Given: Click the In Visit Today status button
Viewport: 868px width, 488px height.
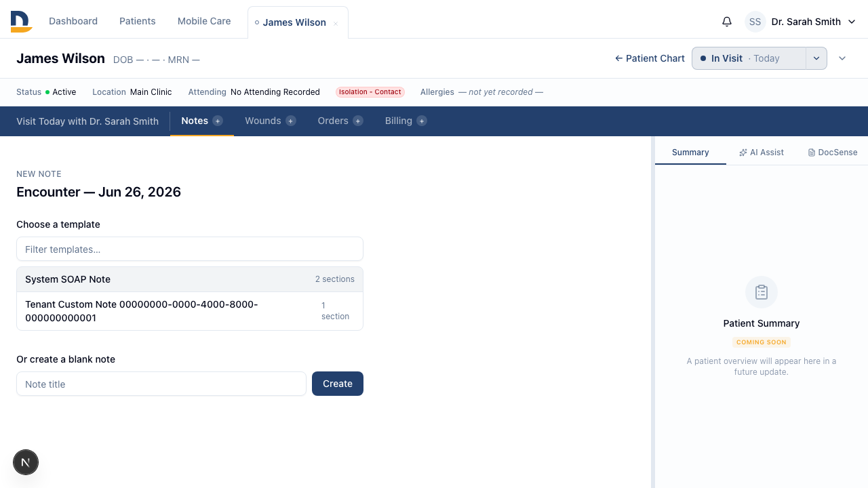Looking at the screenshot, I should click(x=749, y=58).
